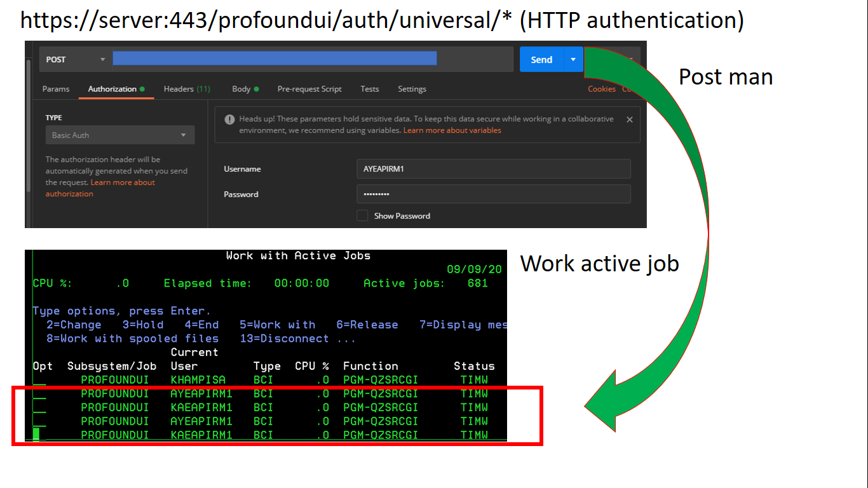Click the blue Send button in Postman

pos(541,59)
